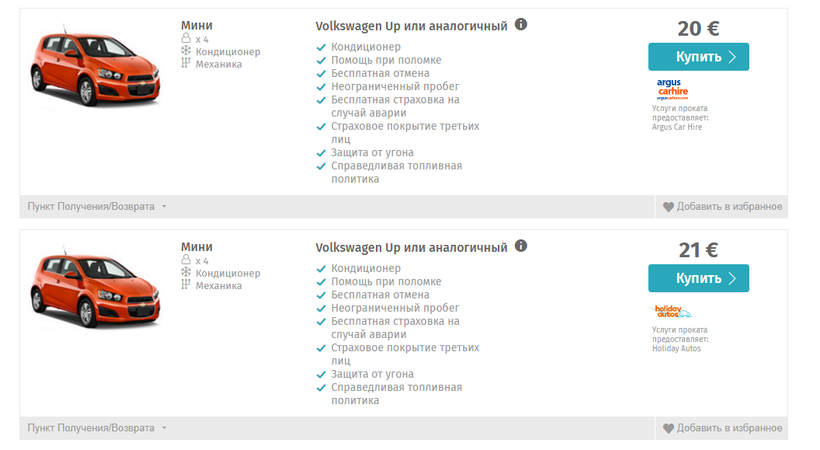Click heart icon in the 20 € offer
The width and height of the screenshot is (820, 450).
tap(669, 207)
